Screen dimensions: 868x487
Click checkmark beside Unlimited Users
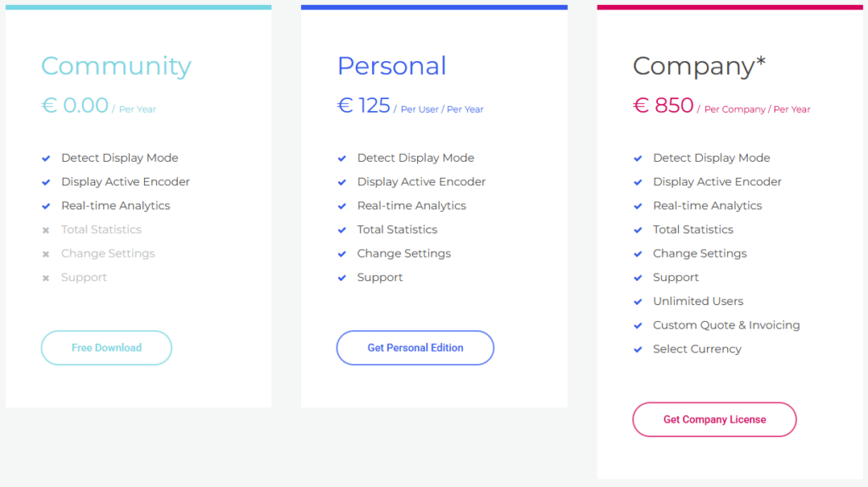click(x=637, y=302)
